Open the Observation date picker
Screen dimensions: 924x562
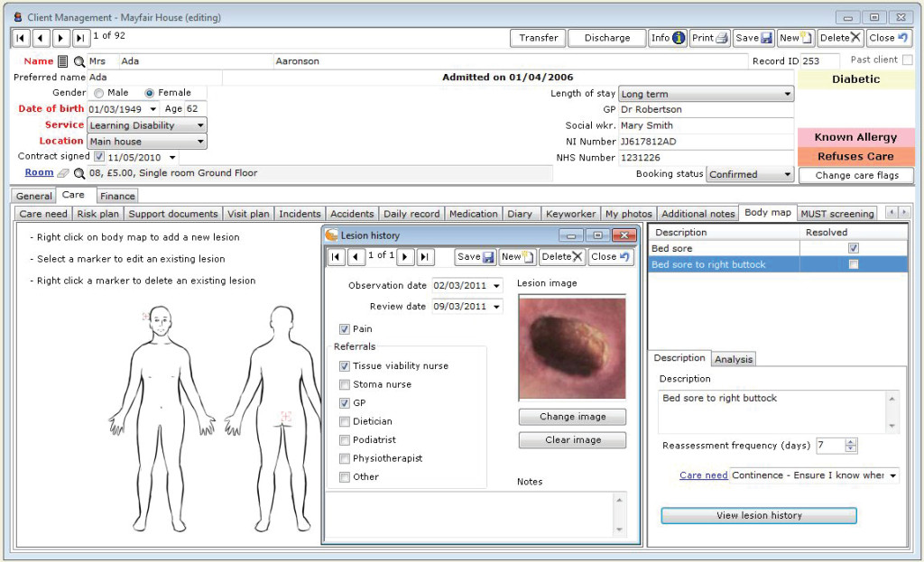497,286
